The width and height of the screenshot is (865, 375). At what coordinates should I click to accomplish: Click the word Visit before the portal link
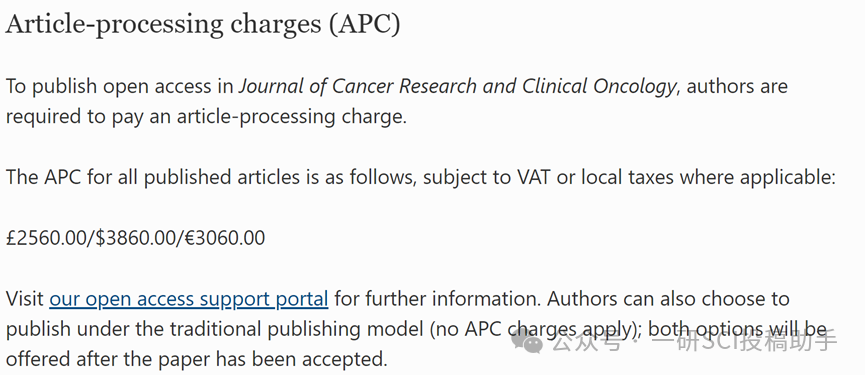[24, 299]
